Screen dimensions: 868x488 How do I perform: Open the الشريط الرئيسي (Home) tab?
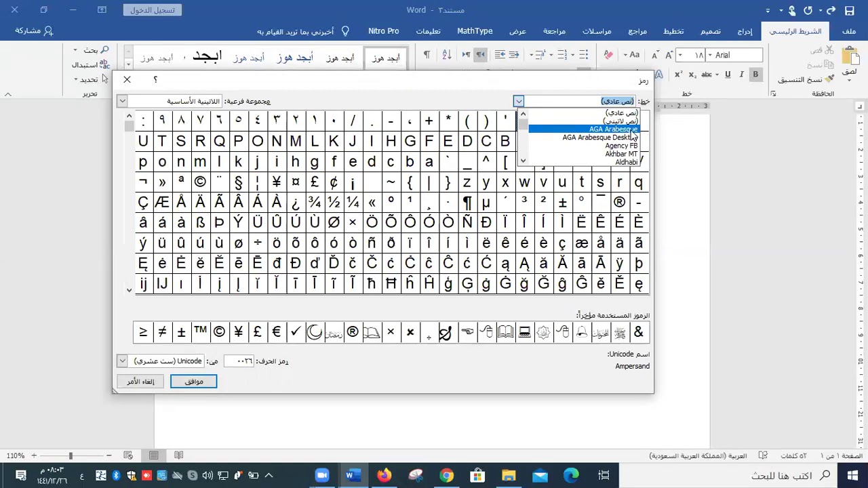click(x=795, y=31)
